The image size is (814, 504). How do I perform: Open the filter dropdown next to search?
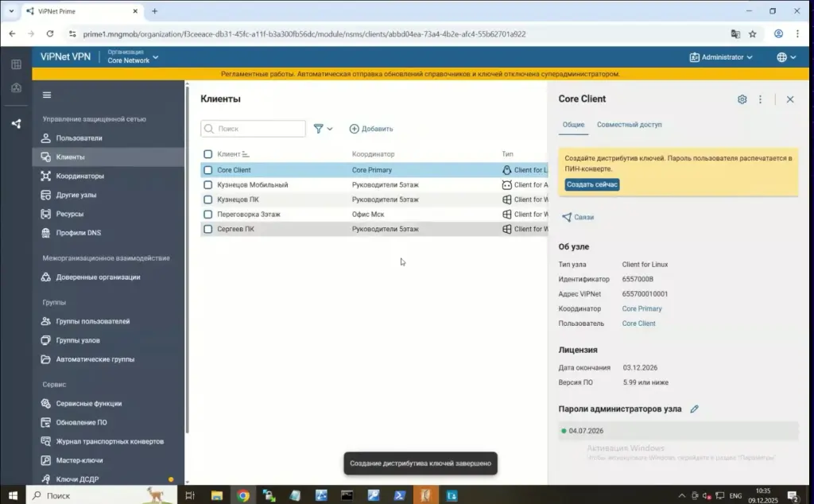click(323, 129)
